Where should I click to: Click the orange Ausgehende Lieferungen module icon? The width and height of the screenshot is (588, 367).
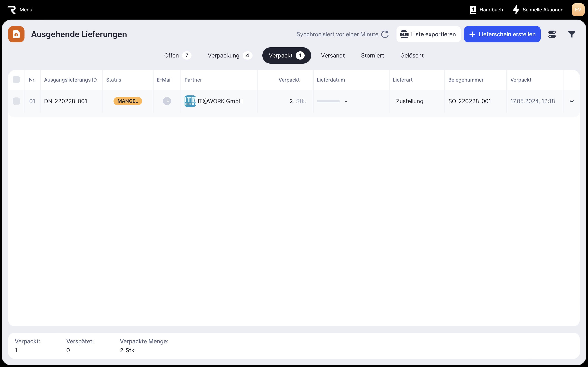(16, 34)
